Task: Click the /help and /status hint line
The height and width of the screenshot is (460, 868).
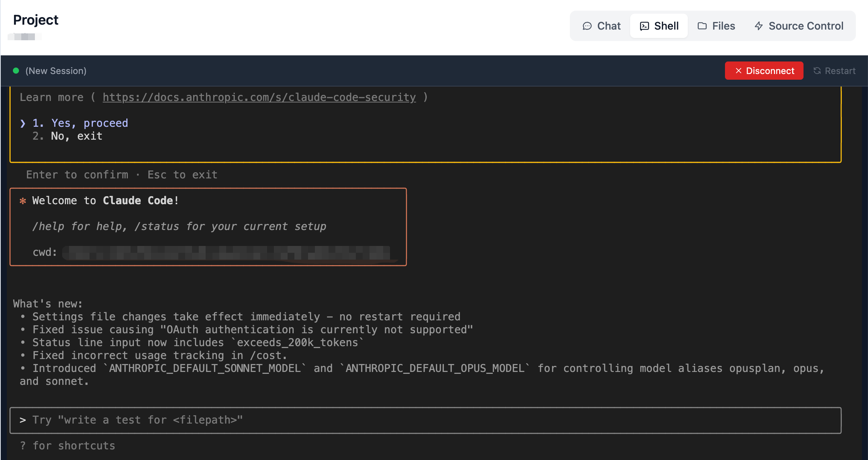Action: click(179, 226)
